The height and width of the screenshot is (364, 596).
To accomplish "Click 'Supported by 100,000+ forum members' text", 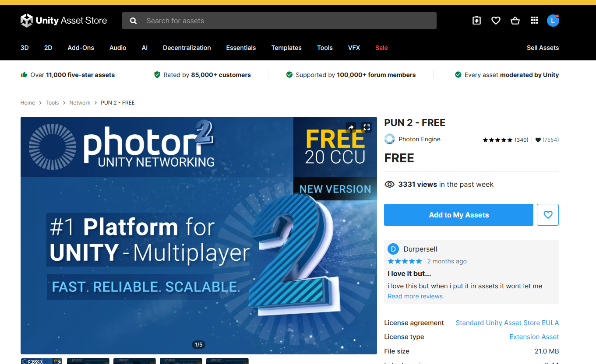I will [356, 75].
